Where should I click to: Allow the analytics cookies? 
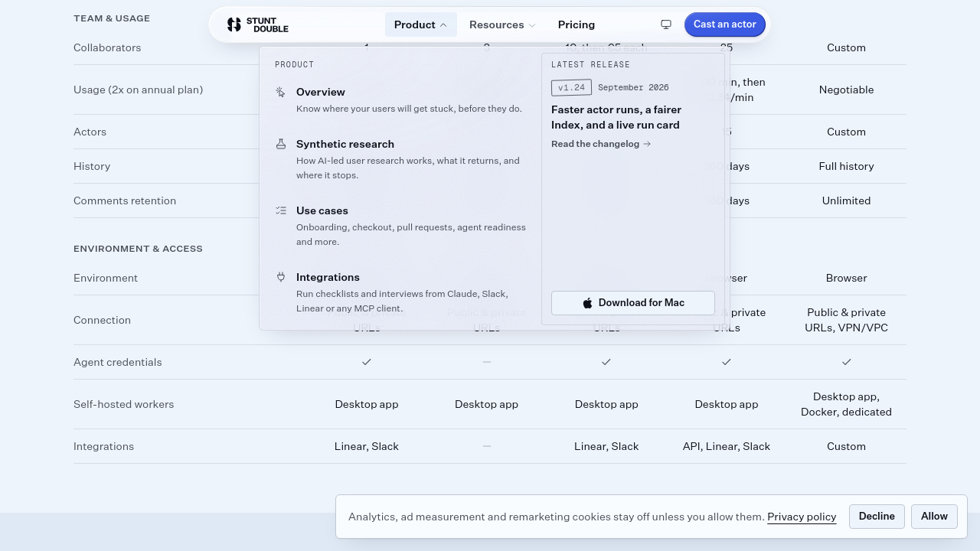[x=934, y=517]
